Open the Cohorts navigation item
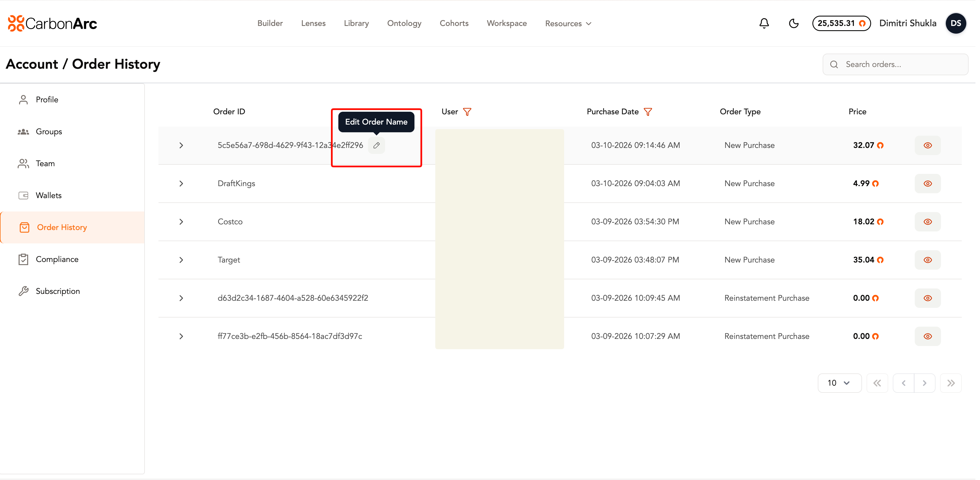 click(454, 24)
